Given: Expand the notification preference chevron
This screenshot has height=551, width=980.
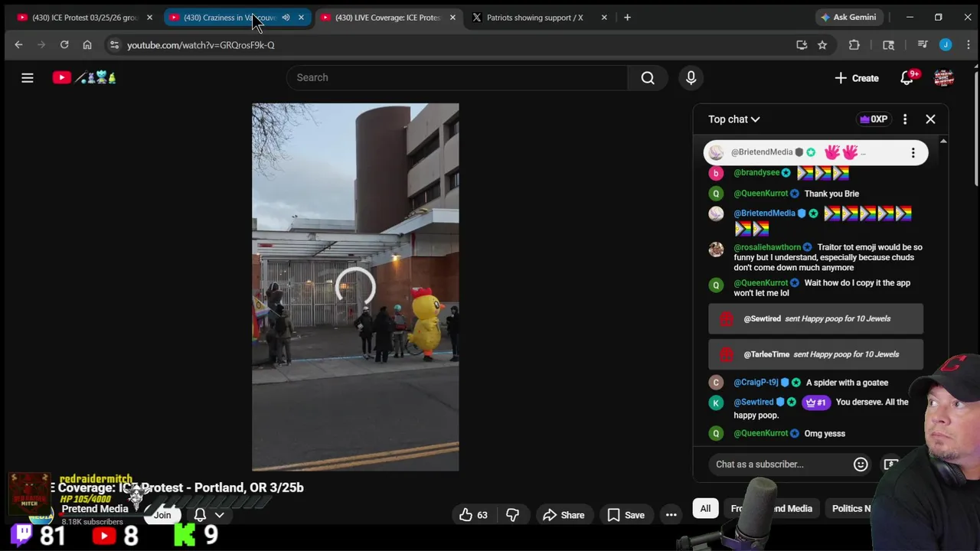Looking at the screenshot, I should click(219, 515).
